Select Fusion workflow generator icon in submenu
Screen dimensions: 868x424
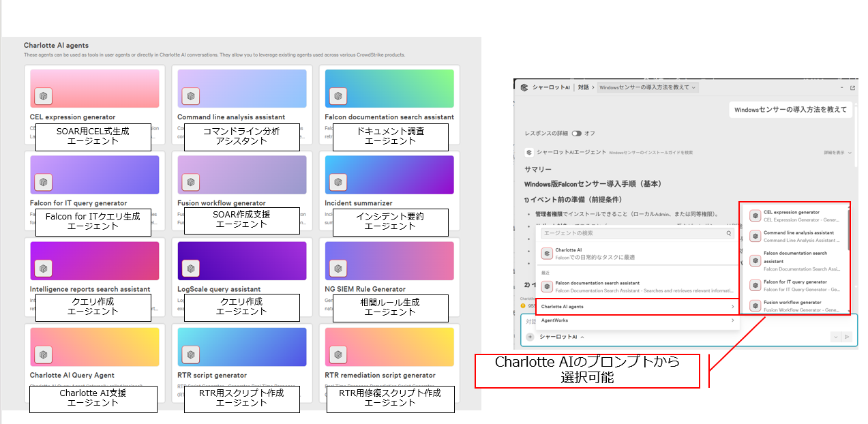tap(755, 305)
